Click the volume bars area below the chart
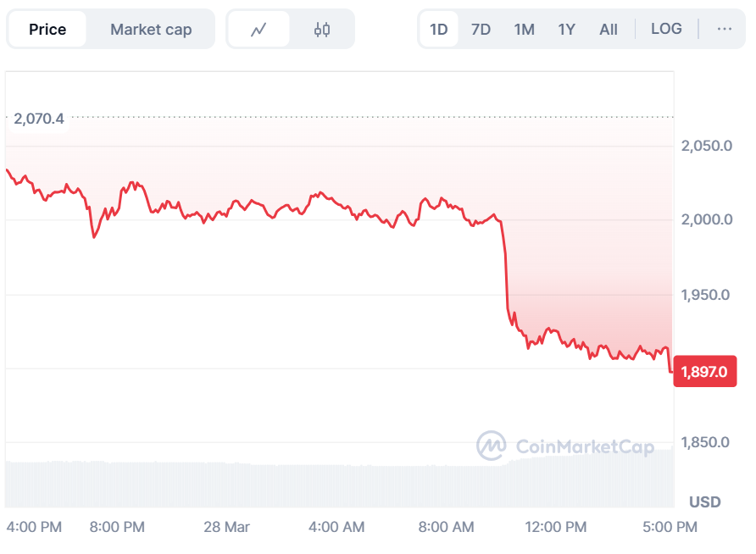 pyautogui.click(x=254, y=485)
